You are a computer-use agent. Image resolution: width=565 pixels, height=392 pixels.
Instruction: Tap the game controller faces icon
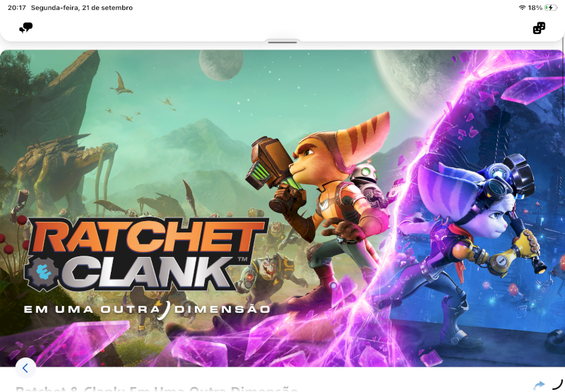pyautogui.click(x=539, y=28)
